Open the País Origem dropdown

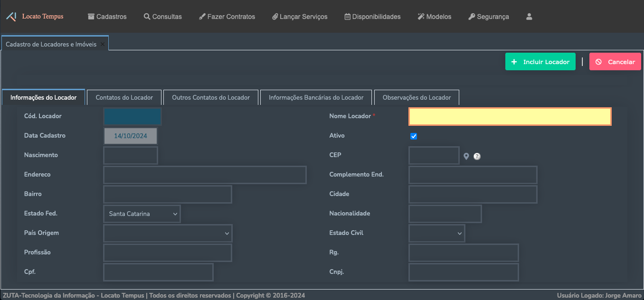tap(168, 234)
